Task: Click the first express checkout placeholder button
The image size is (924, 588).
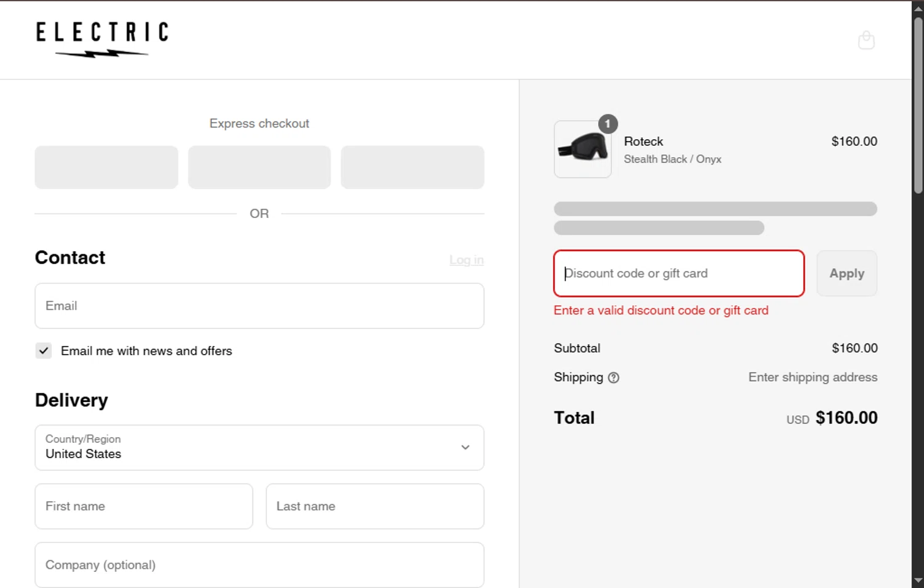Action: [107, 167]
